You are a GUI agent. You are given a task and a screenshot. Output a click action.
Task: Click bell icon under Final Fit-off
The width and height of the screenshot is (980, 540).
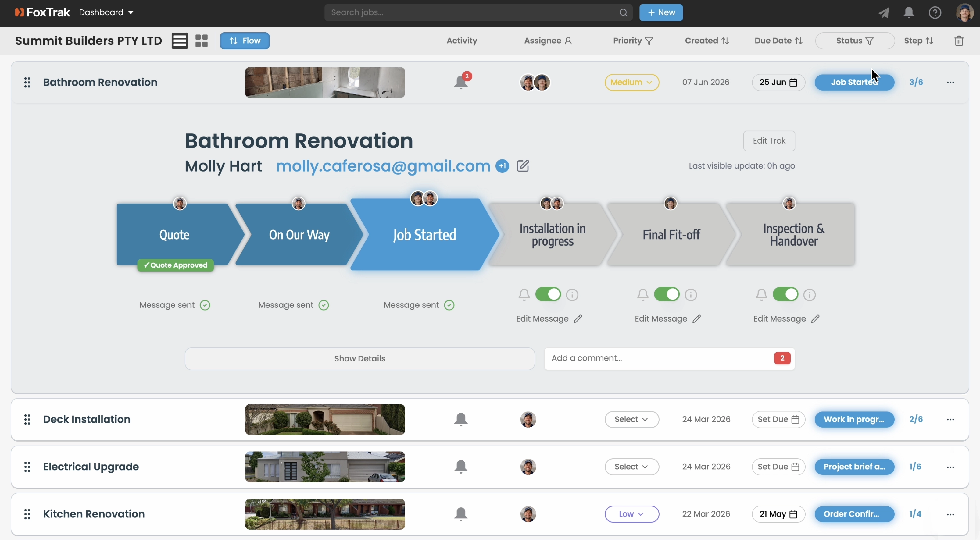pos(642,295)
